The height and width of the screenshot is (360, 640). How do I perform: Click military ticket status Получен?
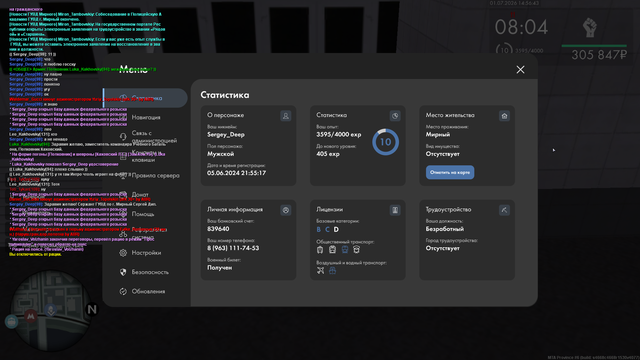tap(220, 268)
